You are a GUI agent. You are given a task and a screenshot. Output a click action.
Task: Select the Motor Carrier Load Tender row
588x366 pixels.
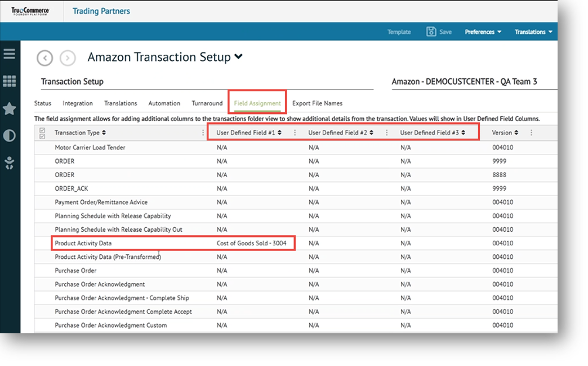tap(296, 148)
